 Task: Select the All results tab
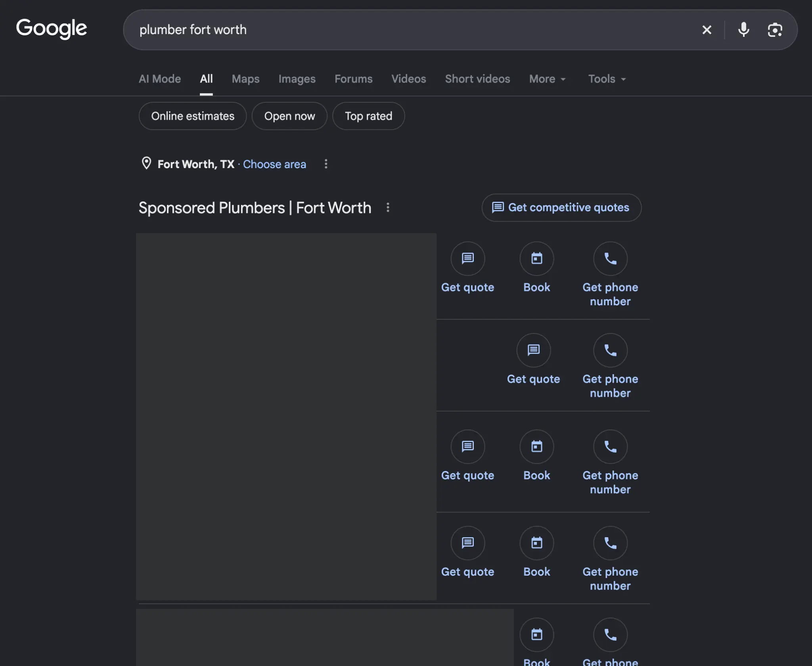point(206,79)
